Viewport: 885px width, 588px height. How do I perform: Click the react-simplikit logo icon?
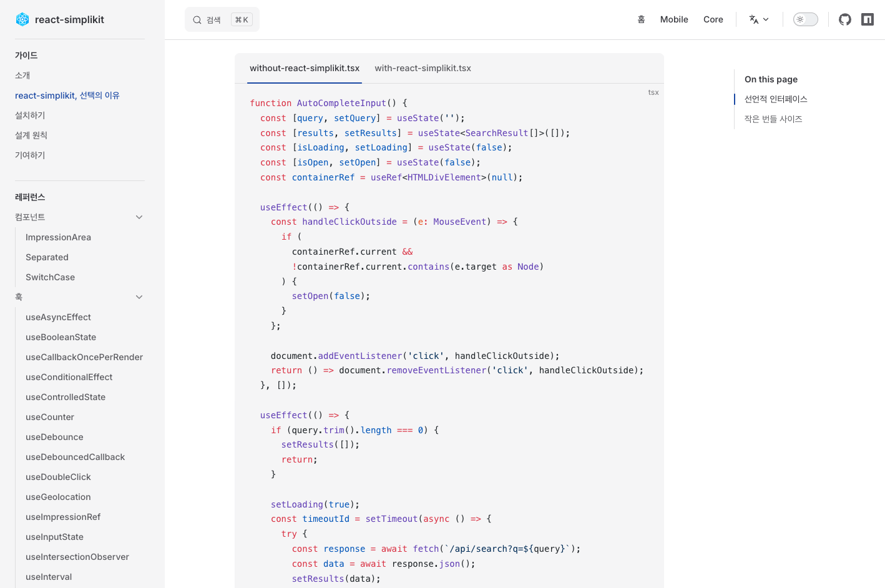pos(22,19)
